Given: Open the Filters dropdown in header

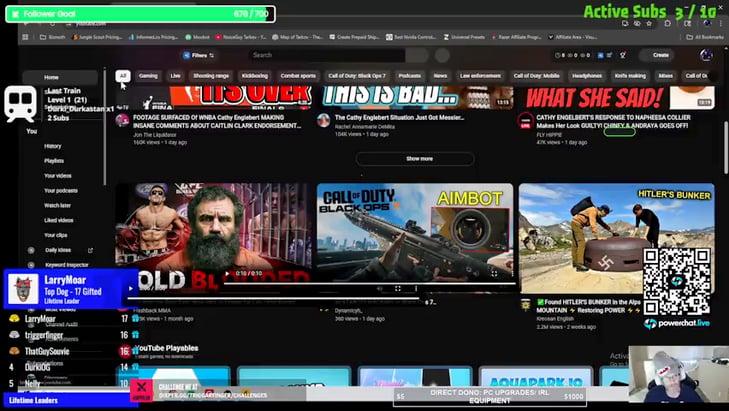Looking at the screenshot, I should click(x=199, y=55).
